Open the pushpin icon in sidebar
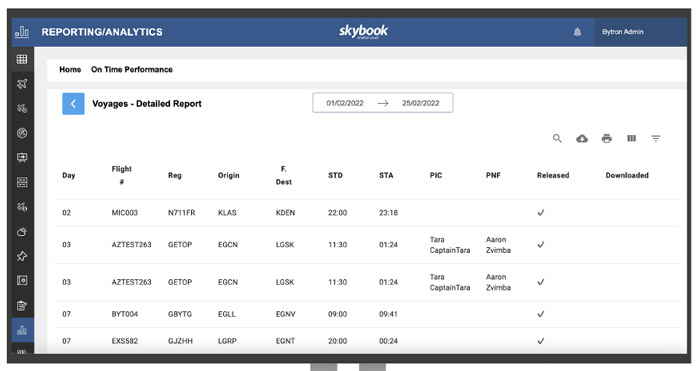The width and height of the screenshot is (700, 371). point(22,256)
